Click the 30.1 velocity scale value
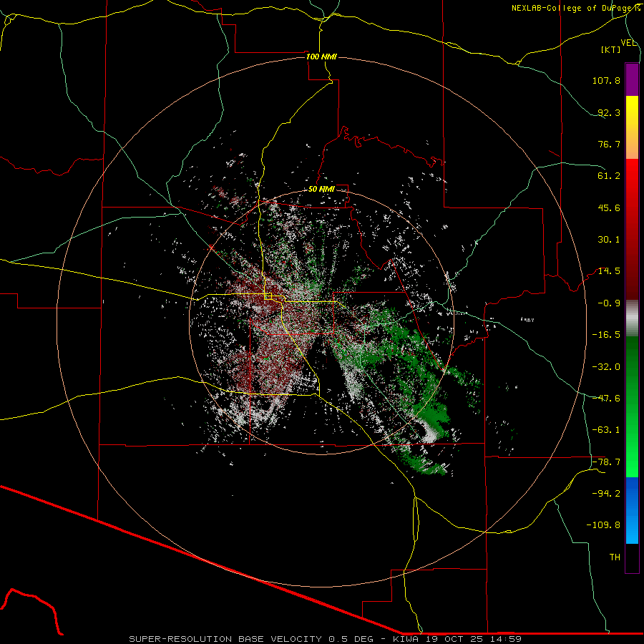 coord(609,240)
